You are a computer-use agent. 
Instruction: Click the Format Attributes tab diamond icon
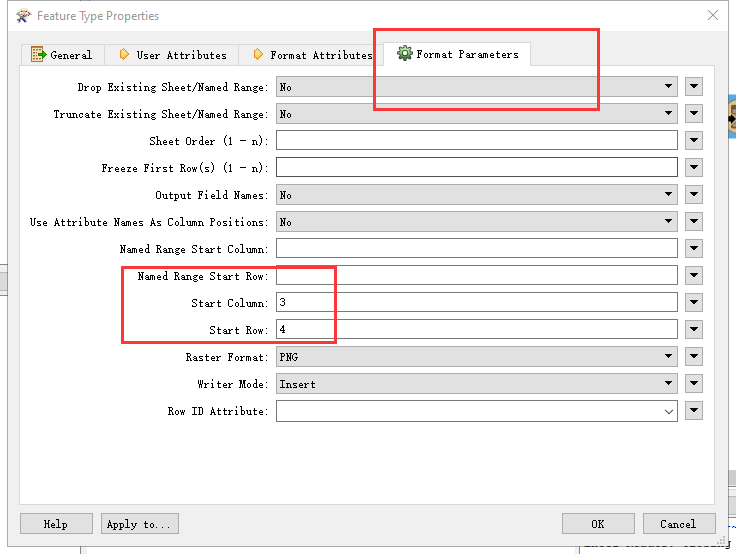[258, 54]
